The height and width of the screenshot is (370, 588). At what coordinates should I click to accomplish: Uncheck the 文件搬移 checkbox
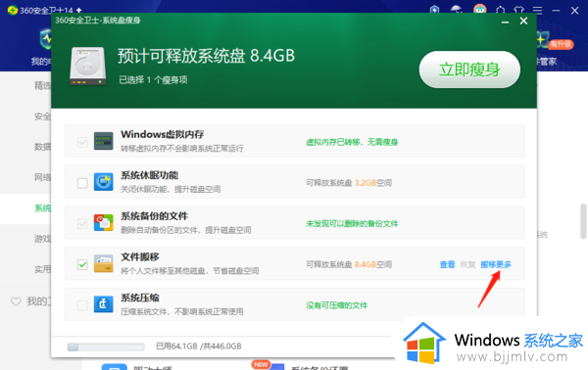click(82, 264)
